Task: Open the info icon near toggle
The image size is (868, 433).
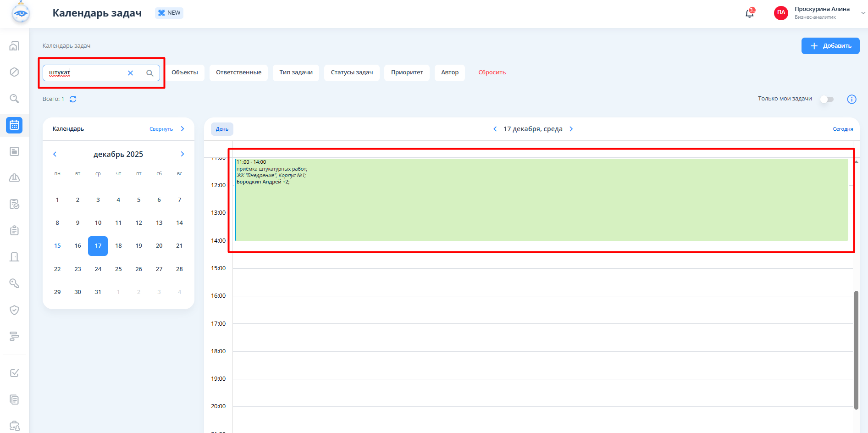Action: [x=851, y=99]
